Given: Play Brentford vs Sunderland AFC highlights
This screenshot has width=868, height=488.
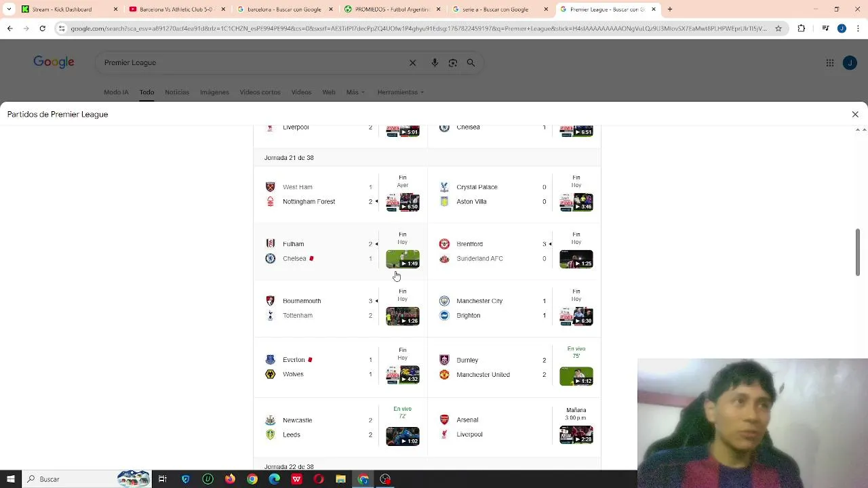Looking at the screenshot, I should click(x=576, y=259).
